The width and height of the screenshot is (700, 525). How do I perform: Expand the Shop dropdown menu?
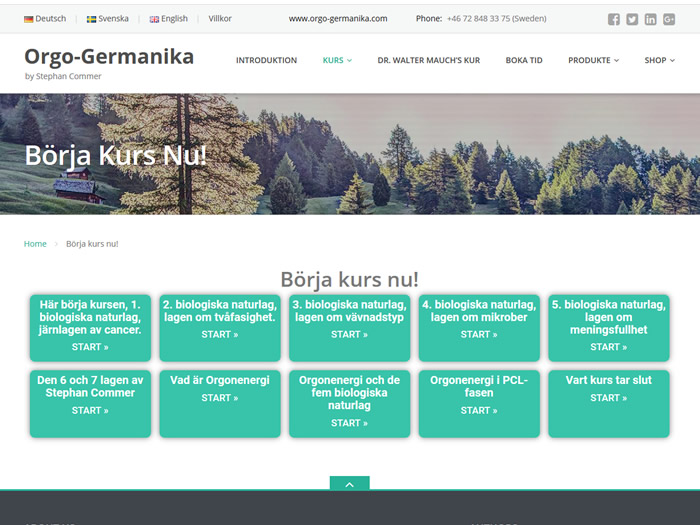pos(659,60)
